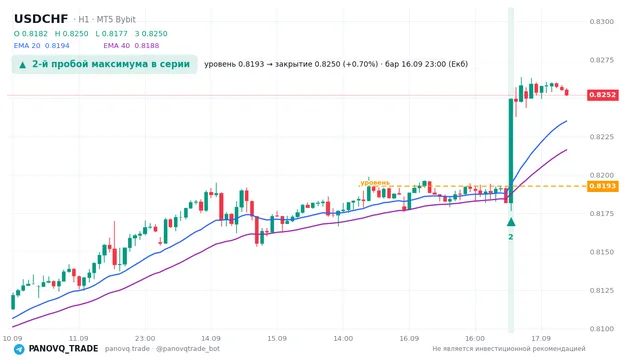Click the 0.8300 price axis label

click(602, 22)
